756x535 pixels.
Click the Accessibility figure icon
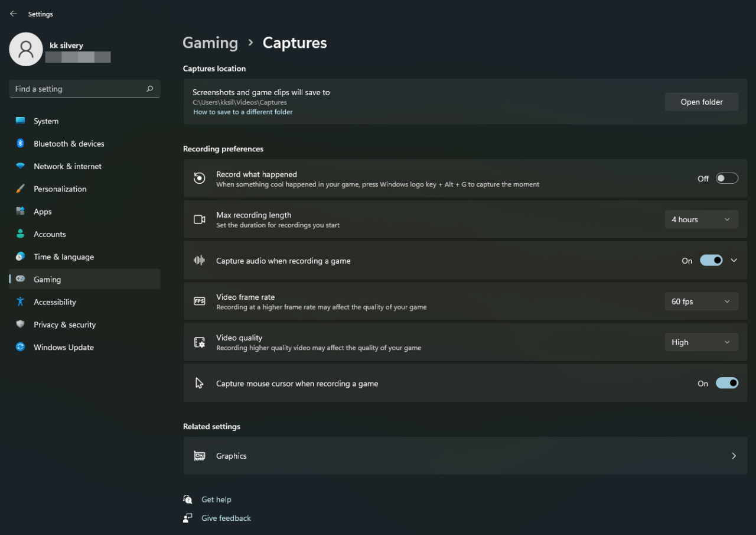pos(20,302)
